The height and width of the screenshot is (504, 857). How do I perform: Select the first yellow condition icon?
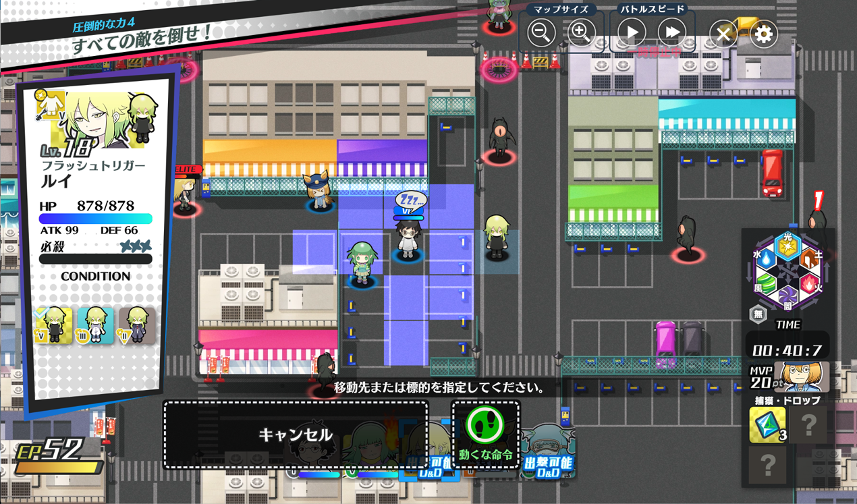point(53,325)
